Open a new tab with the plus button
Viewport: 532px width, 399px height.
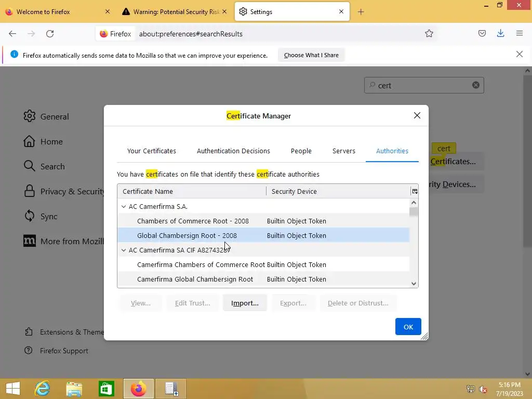click(361, 12)
